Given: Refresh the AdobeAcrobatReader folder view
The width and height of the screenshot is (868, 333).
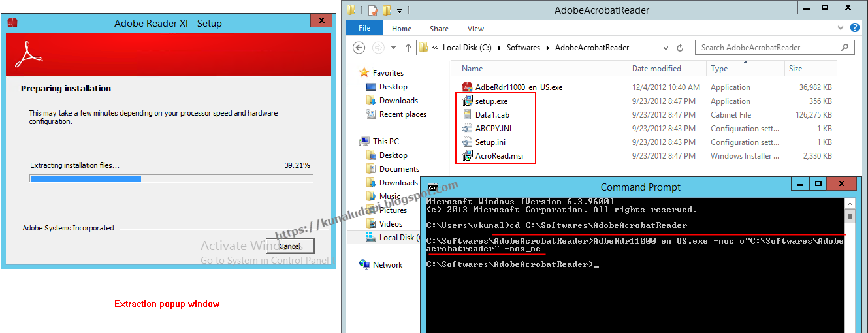Looking at the screenshot, I should click(x=680, y=48).
